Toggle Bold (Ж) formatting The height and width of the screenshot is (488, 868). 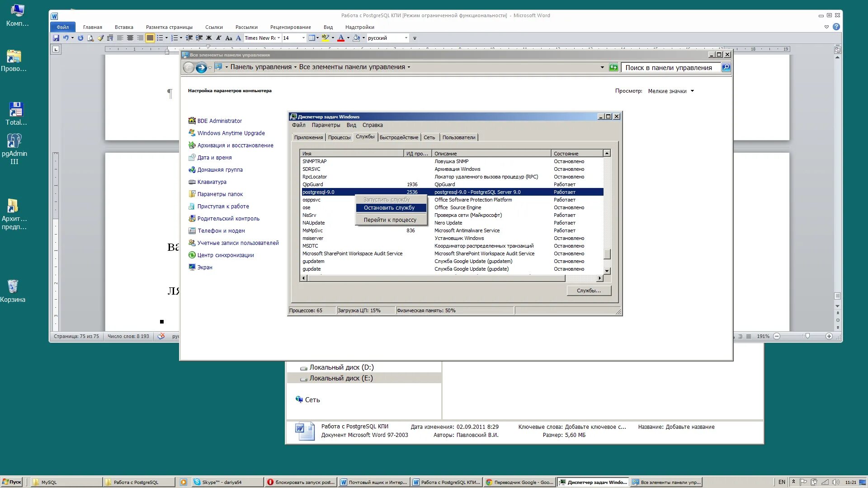pyautogui.click(x=209, y=38)
